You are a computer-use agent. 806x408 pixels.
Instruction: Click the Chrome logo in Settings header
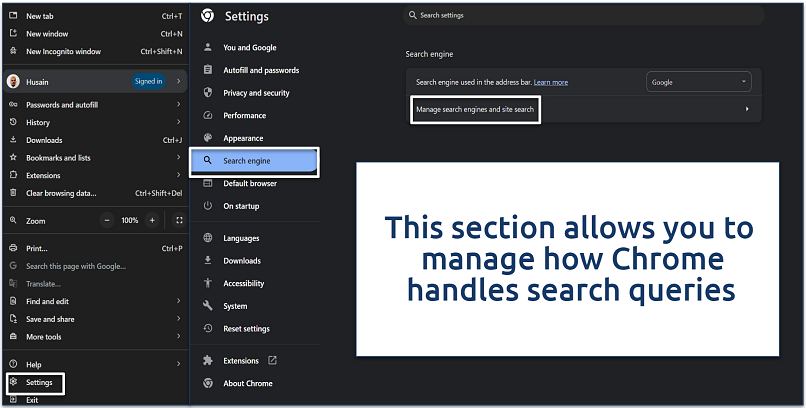[208, 16]
